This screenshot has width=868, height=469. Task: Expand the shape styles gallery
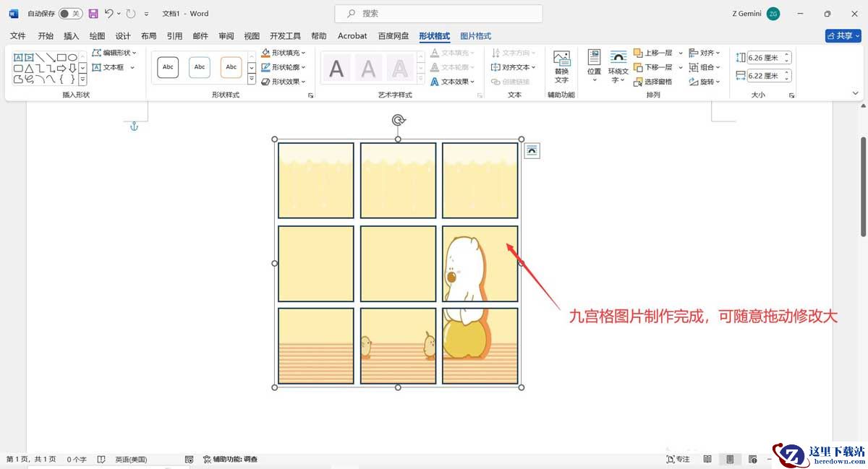click(252, 79)
